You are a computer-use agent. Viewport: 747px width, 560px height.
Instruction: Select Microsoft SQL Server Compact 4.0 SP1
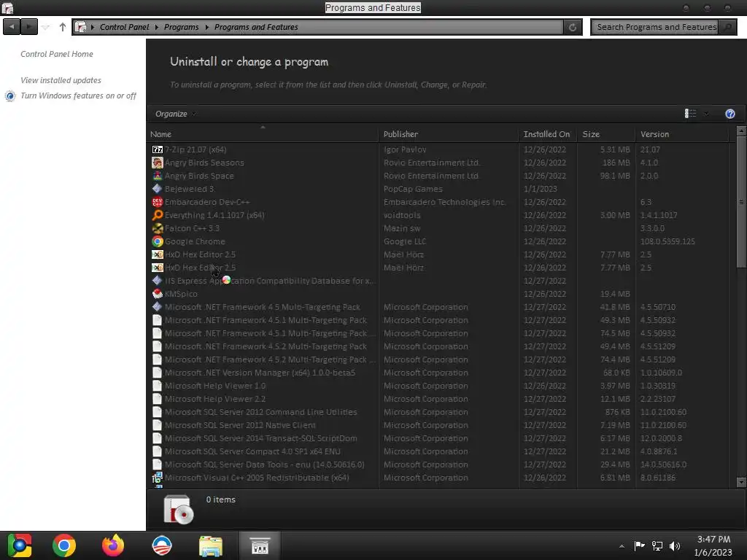click(x=438, y=451)
